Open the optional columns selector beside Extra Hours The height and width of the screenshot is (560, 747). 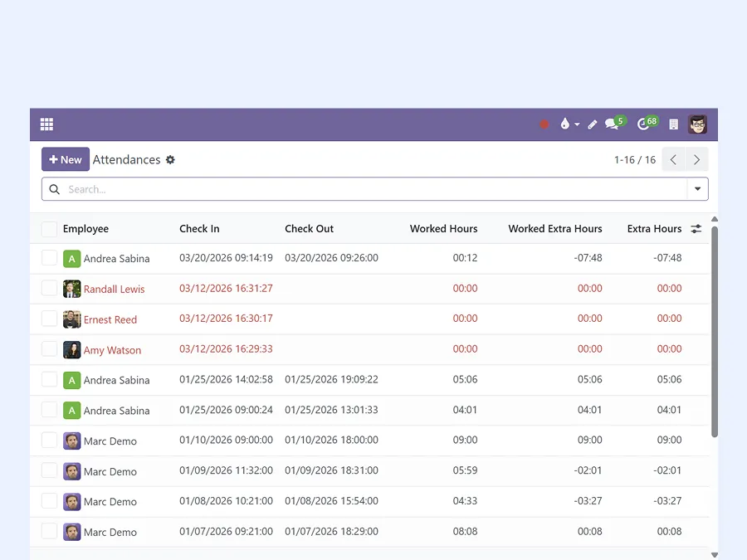pyautogui.click(x=696, y=228)
